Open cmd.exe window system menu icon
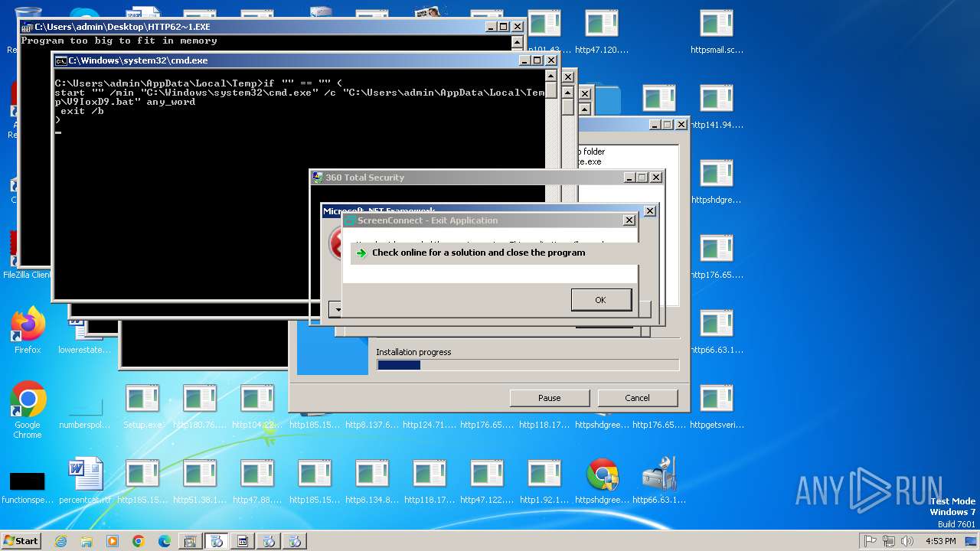The height and width of the screenshot is (551, 980). pos(60,60)
